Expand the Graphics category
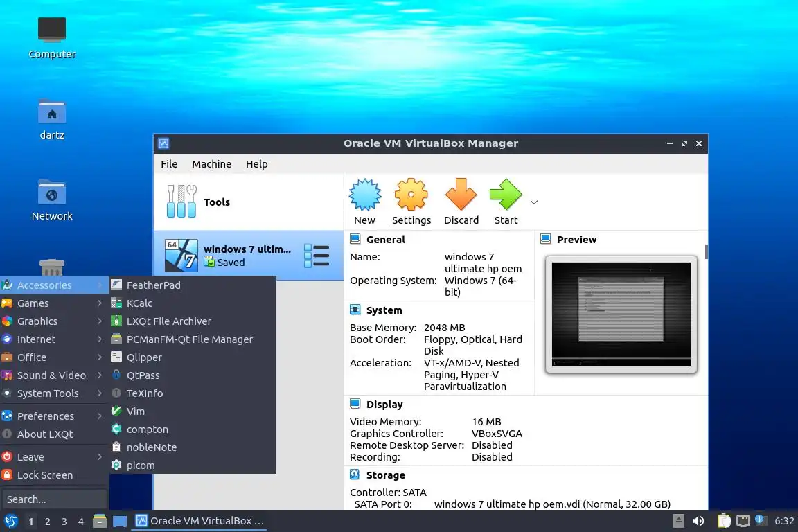 click(x=55, y=321)
